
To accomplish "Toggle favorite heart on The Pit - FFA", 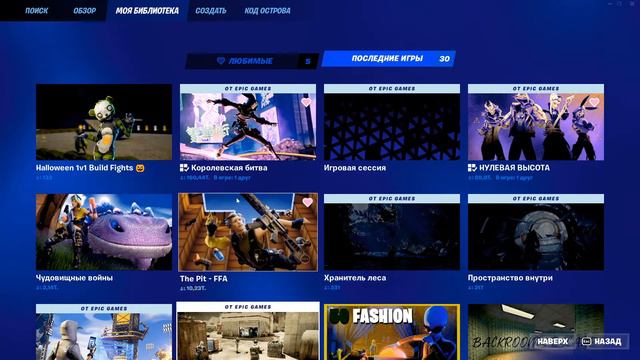I will pyautogui.click(x=308, y=202).
